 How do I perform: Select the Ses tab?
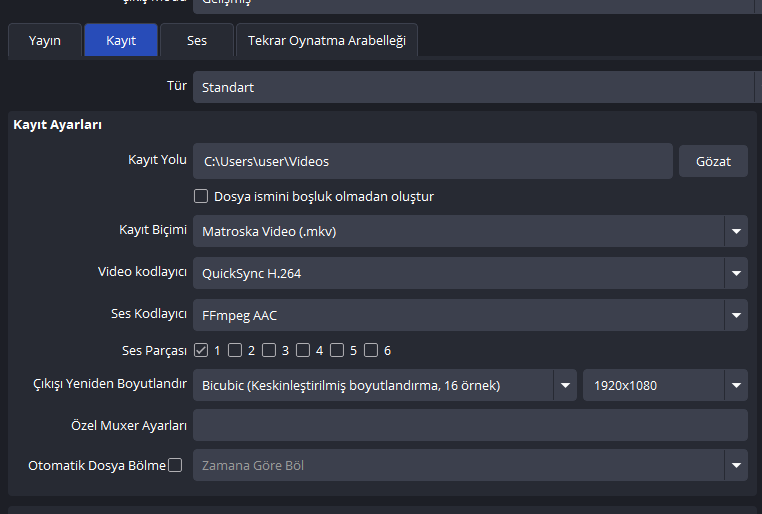point(196,41)
